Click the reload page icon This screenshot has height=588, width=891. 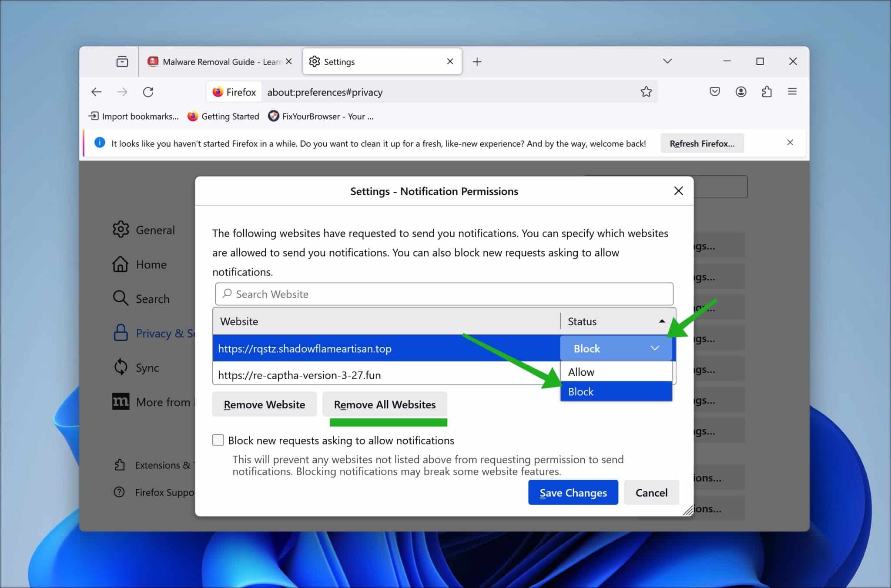point(148,92)
